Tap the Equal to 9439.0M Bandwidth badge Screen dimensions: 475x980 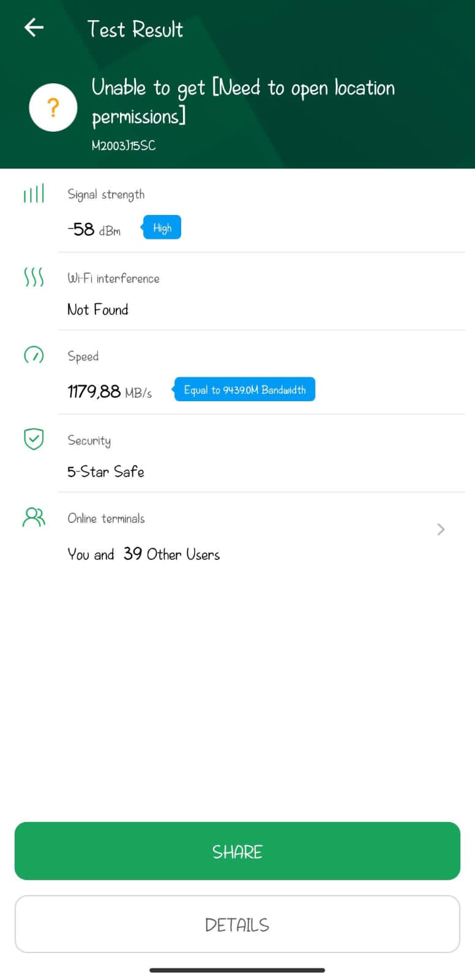tap(244, 390)
